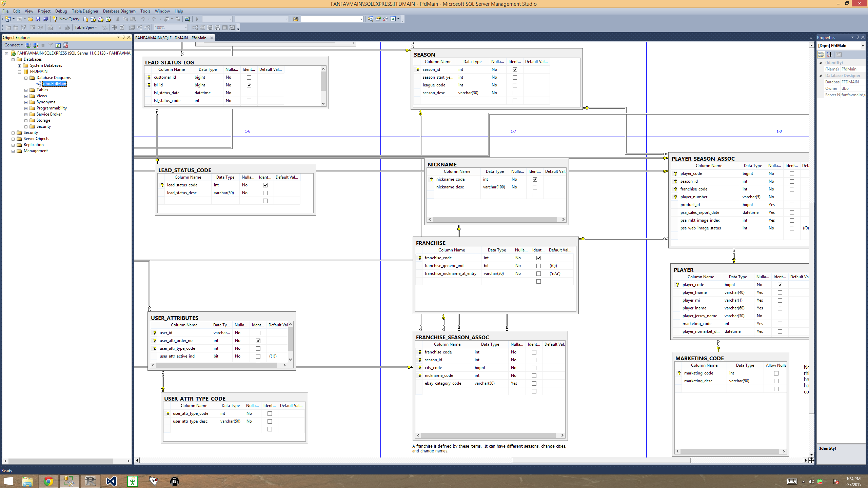Click the Save All toolbar icon
The width and height of the screenshot is (868, 488).
[x=45, y=19]
